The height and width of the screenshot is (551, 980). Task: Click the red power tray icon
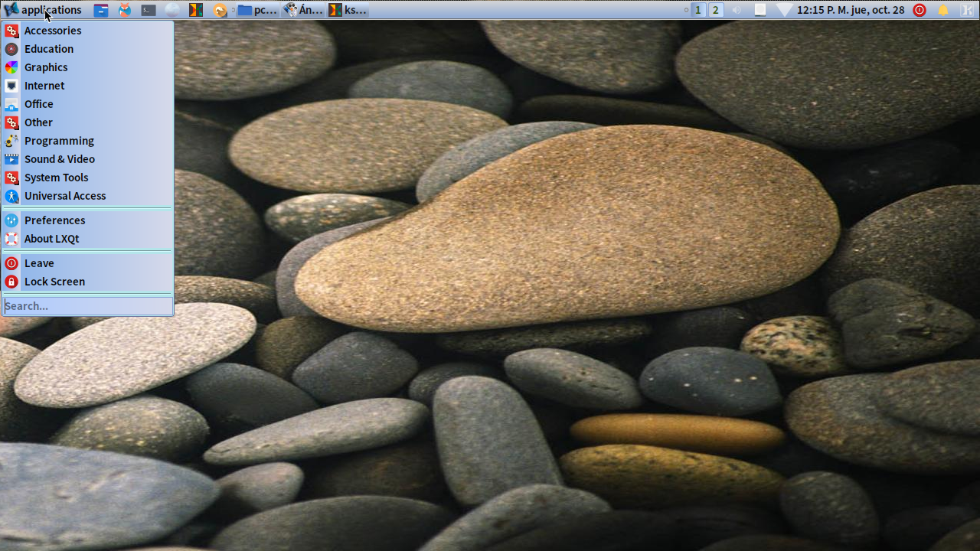(920, 10)
